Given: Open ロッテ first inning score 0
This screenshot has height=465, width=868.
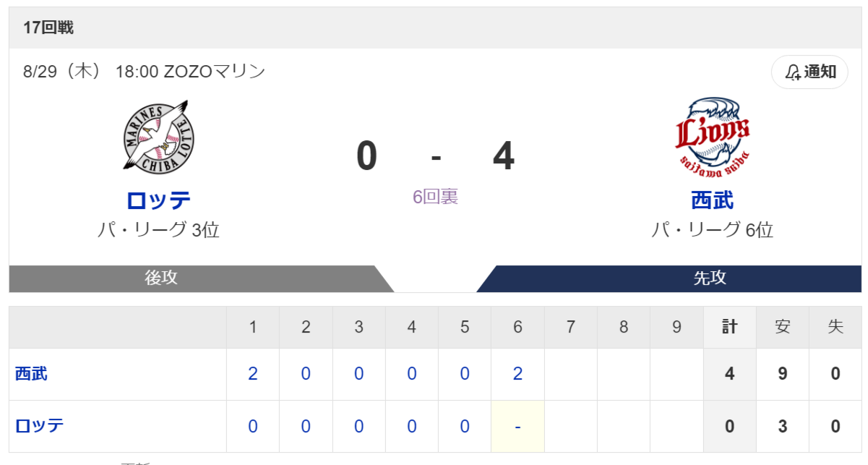Looking at the screenshot, I should pos(253,426).
